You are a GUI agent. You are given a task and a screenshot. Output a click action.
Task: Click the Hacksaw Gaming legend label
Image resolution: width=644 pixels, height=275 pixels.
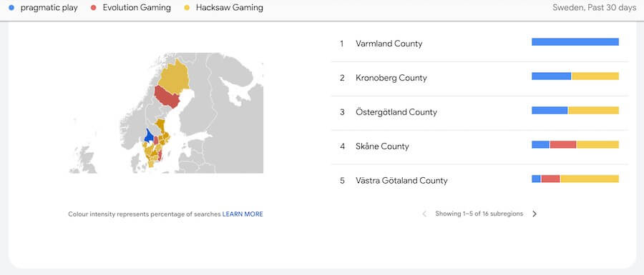[230, 7]
